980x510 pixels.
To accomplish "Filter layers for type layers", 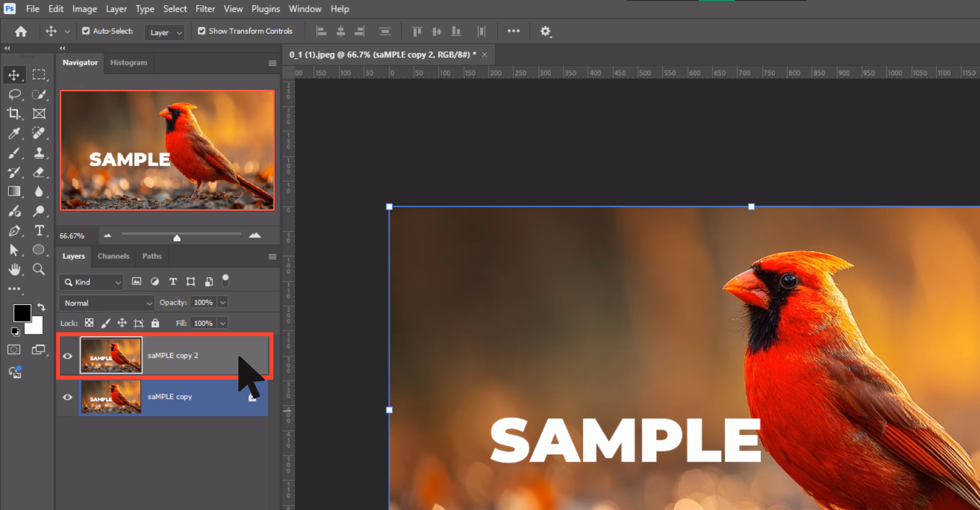I will 173,281.
